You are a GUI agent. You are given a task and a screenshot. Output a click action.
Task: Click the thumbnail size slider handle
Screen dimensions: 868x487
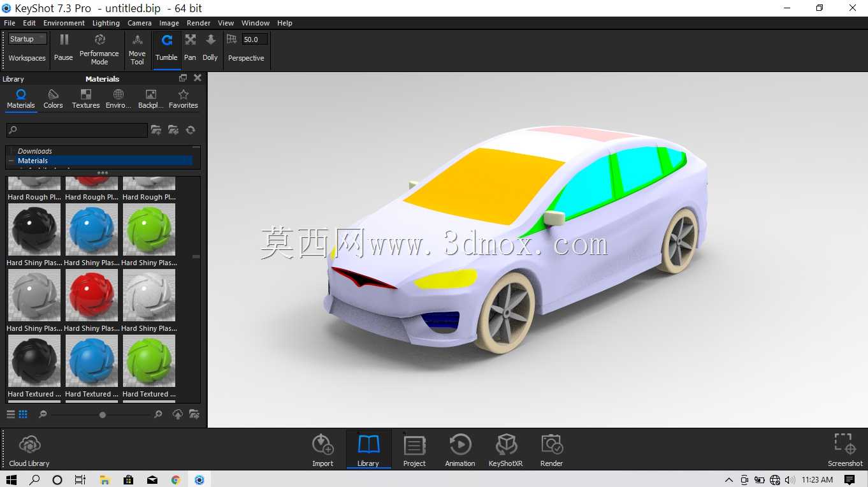click(102, 414)
